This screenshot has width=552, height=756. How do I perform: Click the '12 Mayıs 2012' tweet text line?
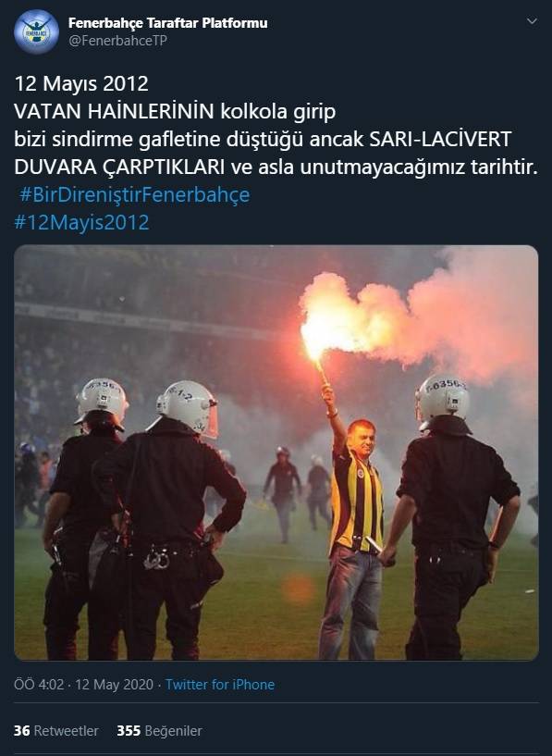[81, 83]
